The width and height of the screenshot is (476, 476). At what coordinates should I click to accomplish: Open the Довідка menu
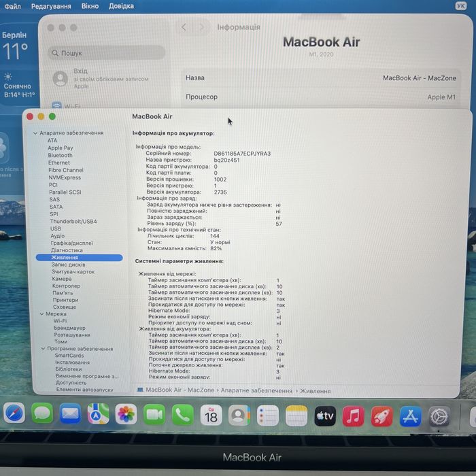(122, 6)
